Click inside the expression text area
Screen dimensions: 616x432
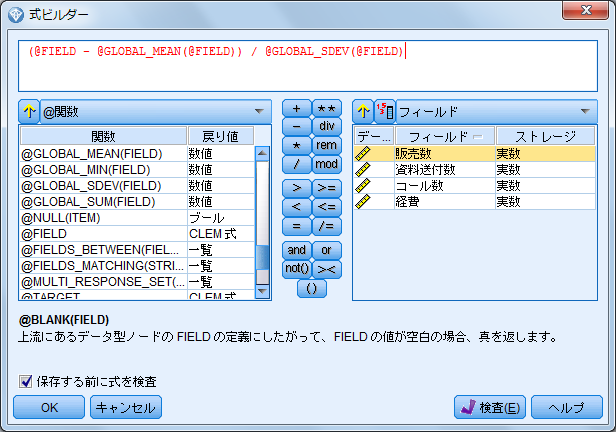point(308,66)
